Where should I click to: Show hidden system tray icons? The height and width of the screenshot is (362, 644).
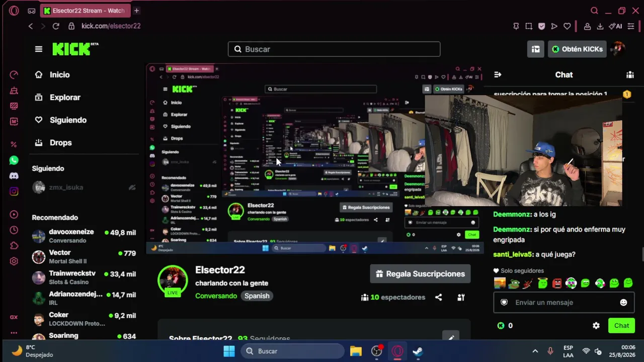[535, 351]
